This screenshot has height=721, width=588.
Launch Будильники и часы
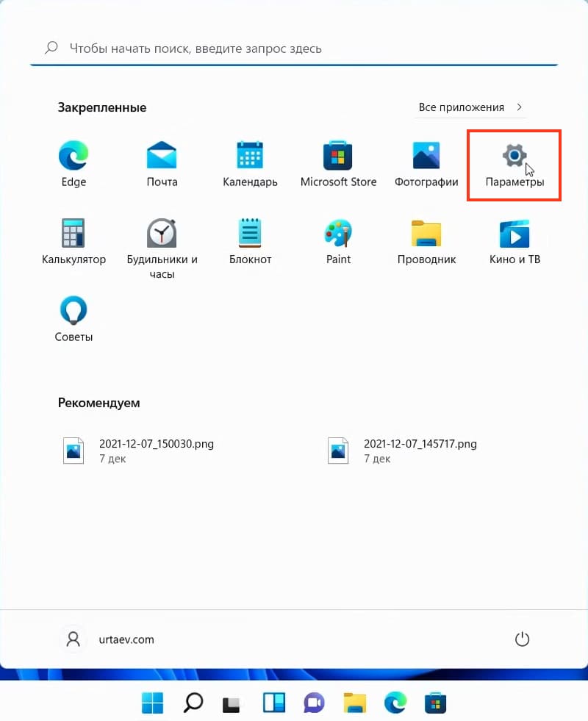coord(162,248)
